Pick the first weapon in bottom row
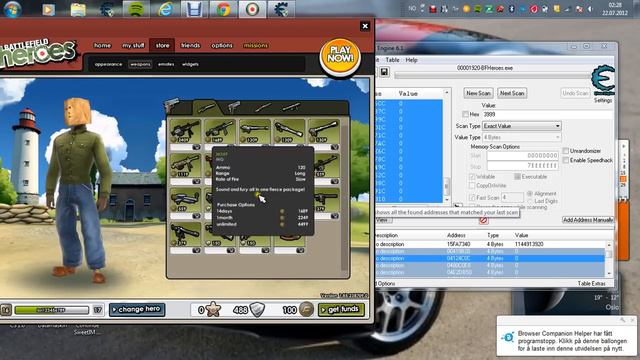 (x=186, y=235)
